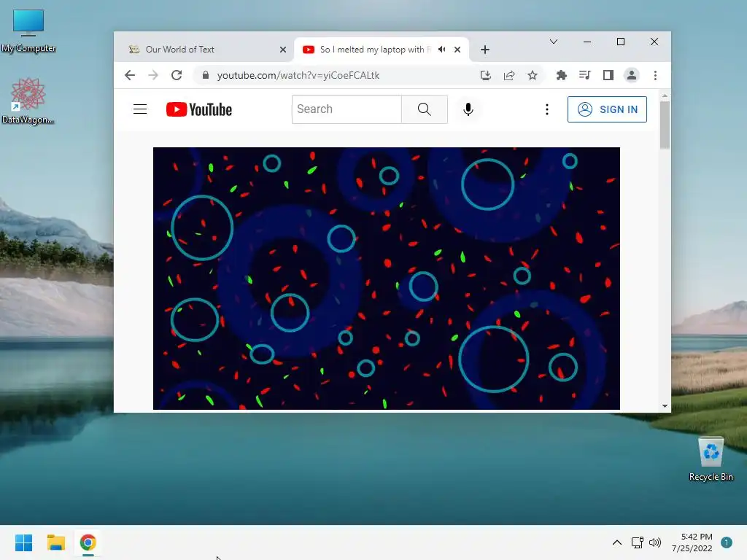Open the YouTube hamburger guide menu
This screenshot has height=560, width=747.
[139, 109]
